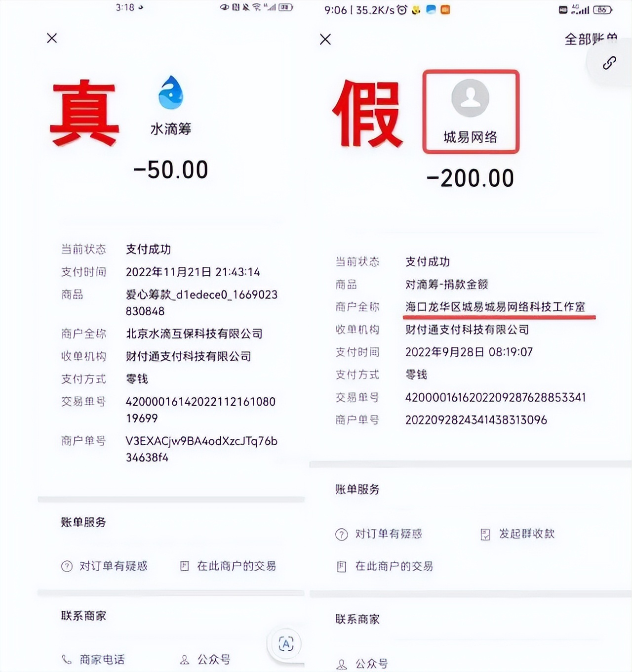Tap underlined merchant name 海口龙华区城易城易网络科技工作室
This screenshot has width=632, height=672.
[x=495, y=307]
